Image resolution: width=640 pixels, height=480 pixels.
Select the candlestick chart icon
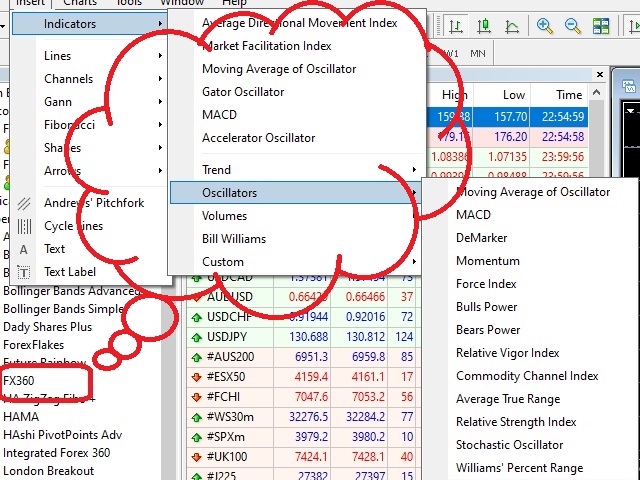(x=484, y=26)
